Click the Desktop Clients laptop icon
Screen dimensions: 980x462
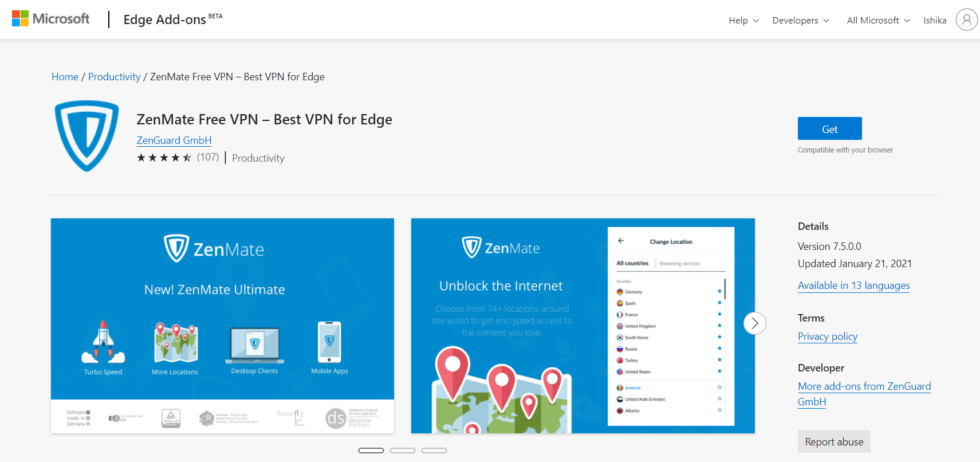[255, 345]
